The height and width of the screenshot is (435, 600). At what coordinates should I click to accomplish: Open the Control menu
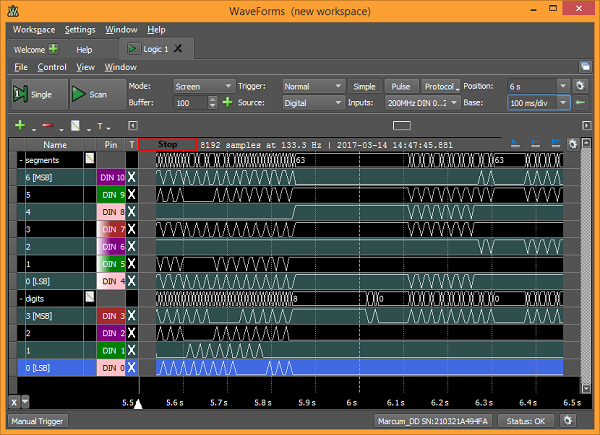point(52,67)
